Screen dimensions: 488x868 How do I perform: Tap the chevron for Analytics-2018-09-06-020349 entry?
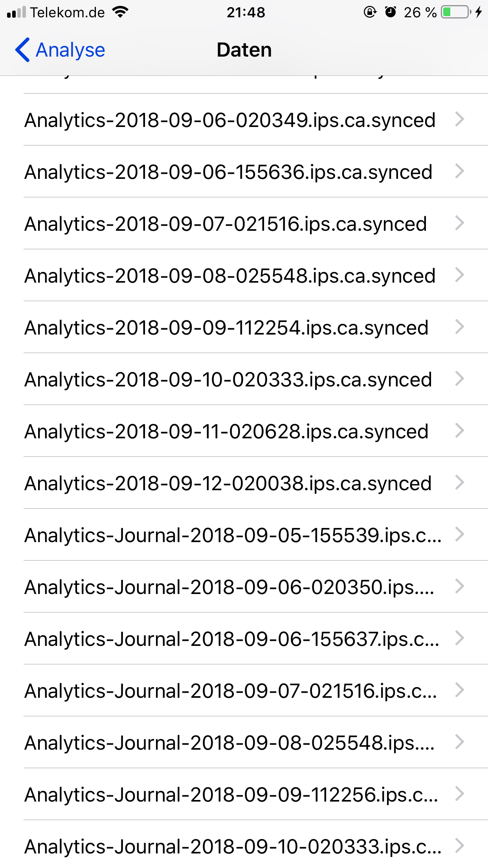coord(460,119)
